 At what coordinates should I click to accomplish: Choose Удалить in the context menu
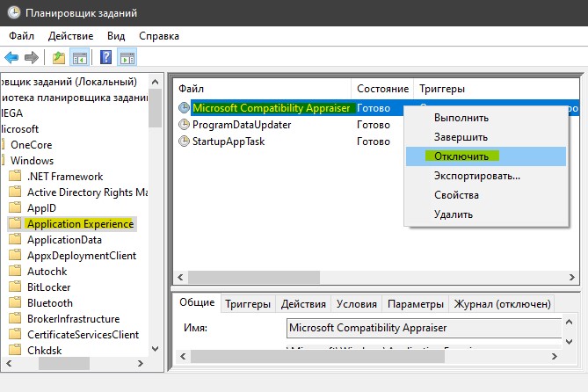[x=486, y=214]
